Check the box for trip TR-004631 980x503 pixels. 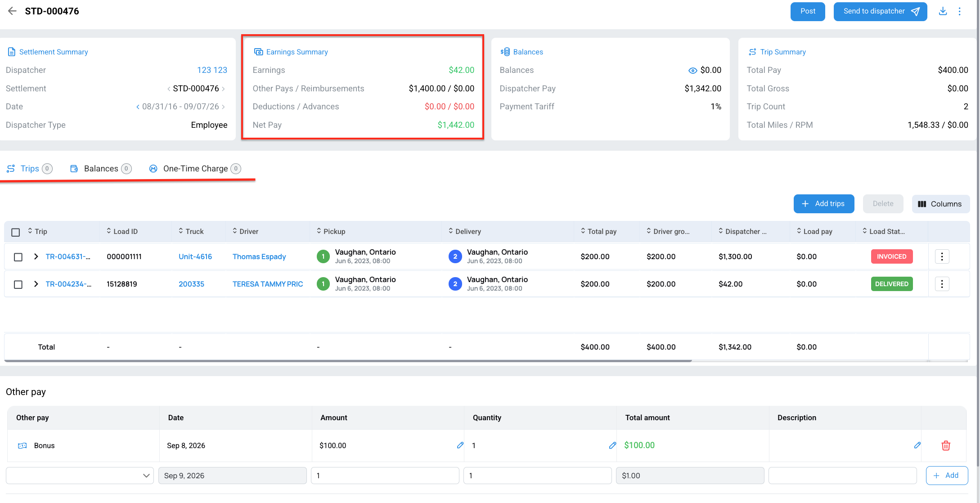pos(18,257)
